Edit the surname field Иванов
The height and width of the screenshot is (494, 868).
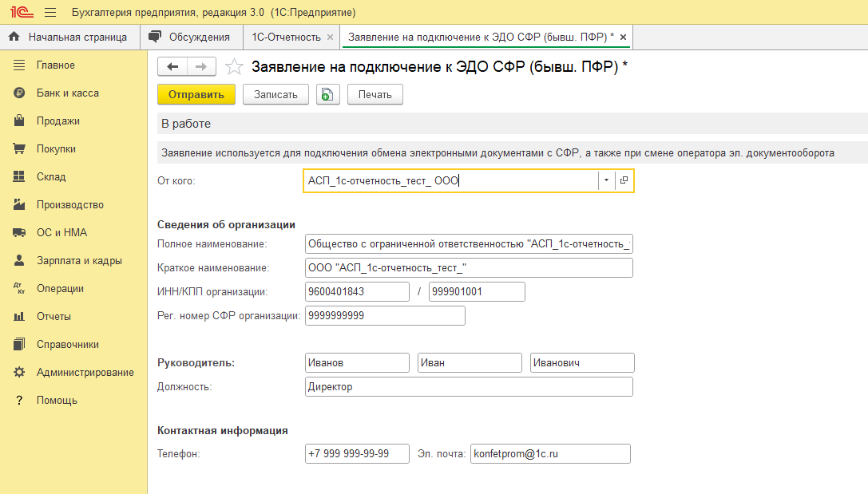click(357, 363)
